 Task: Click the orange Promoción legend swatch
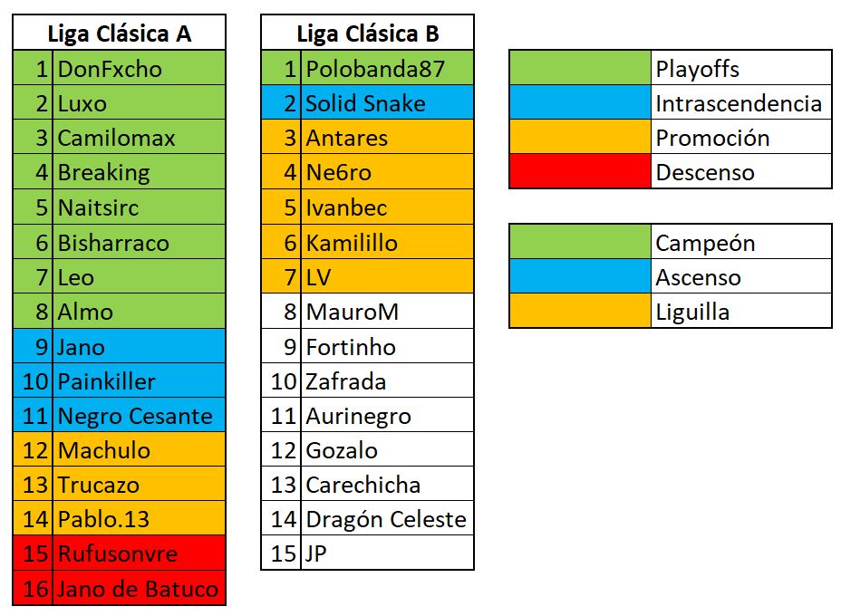[580, 138]
